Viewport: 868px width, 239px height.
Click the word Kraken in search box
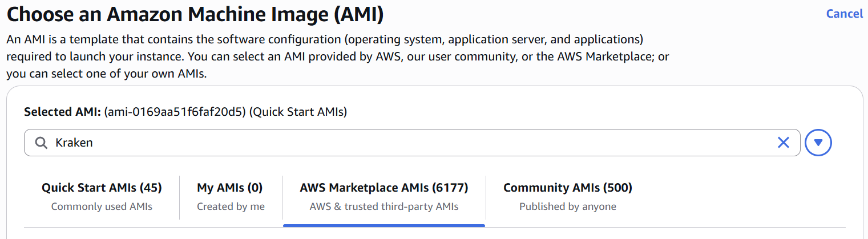pos(74,143)
